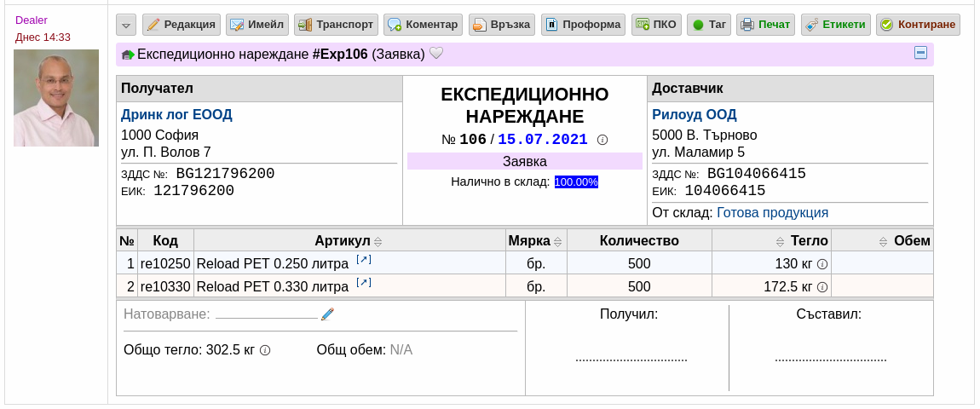980x409 pixels.
Task: Print the document with Печат
Action: coord(765,25)
